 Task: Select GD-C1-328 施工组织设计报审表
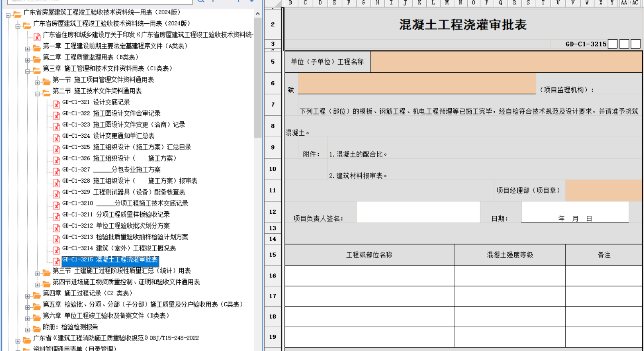pos(130,181)
